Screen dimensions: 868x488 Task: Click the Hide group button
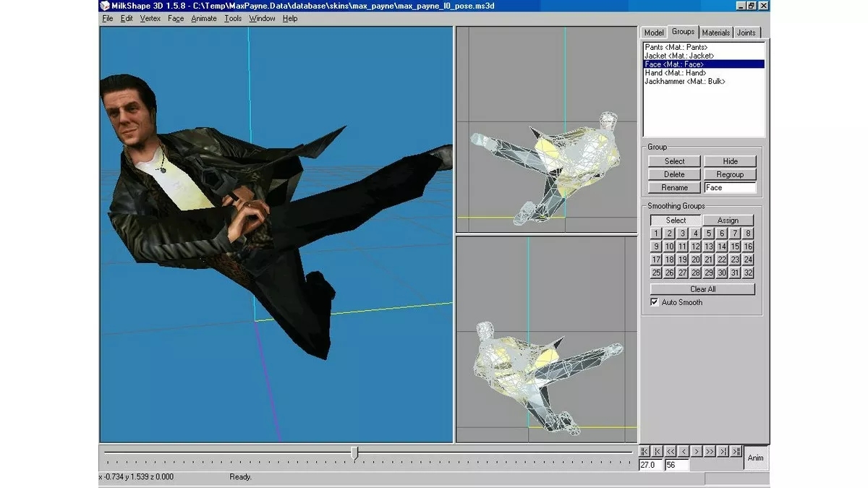[x=729, y=161]
